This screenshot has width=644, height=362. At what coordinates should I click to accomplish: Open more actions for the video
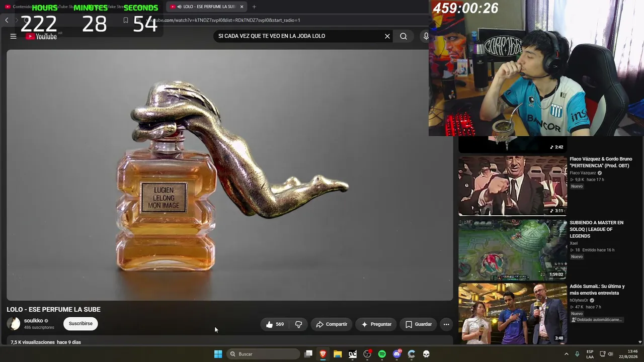[x=446, y=324]
